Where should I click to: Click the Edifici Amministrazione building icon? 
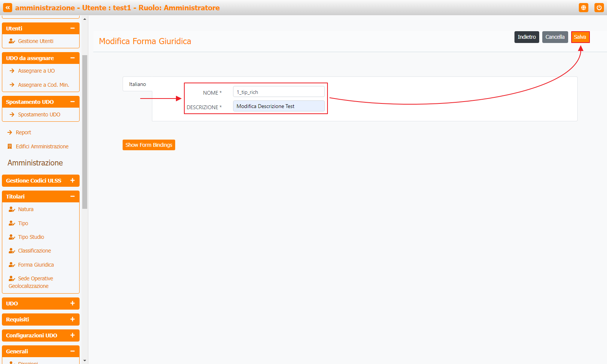10,146
